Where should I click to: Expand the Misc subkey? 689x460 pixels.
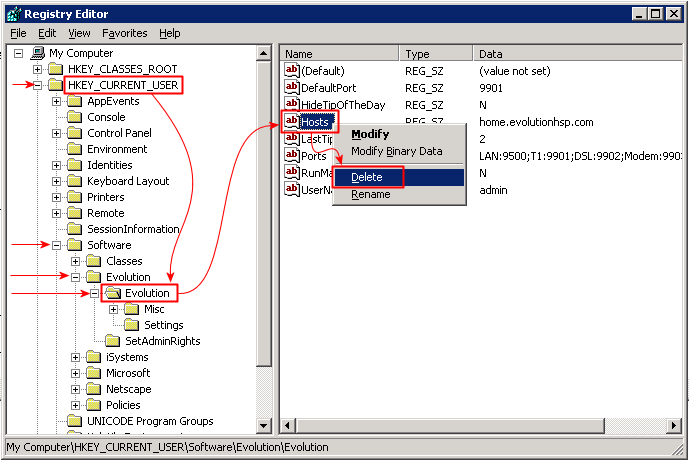[x=113, y=309]
